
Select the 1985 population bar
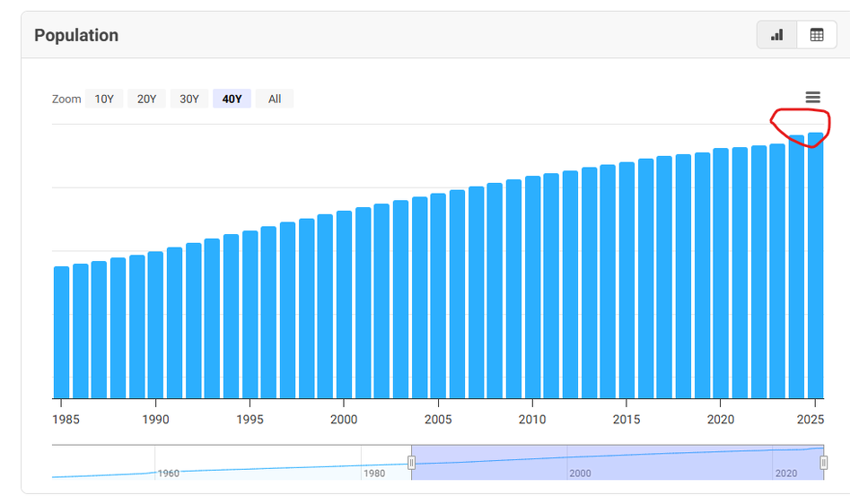pyautogui.click(x=61, y=332)
